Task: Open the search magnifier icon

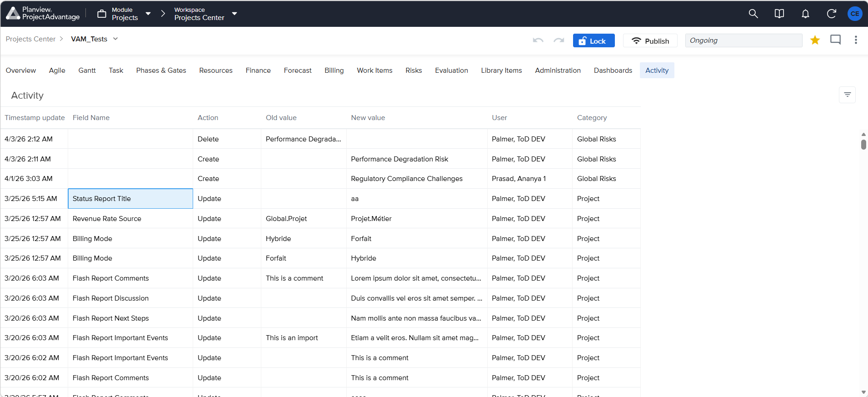Action: pyautogui.click(x=753, y=14)
